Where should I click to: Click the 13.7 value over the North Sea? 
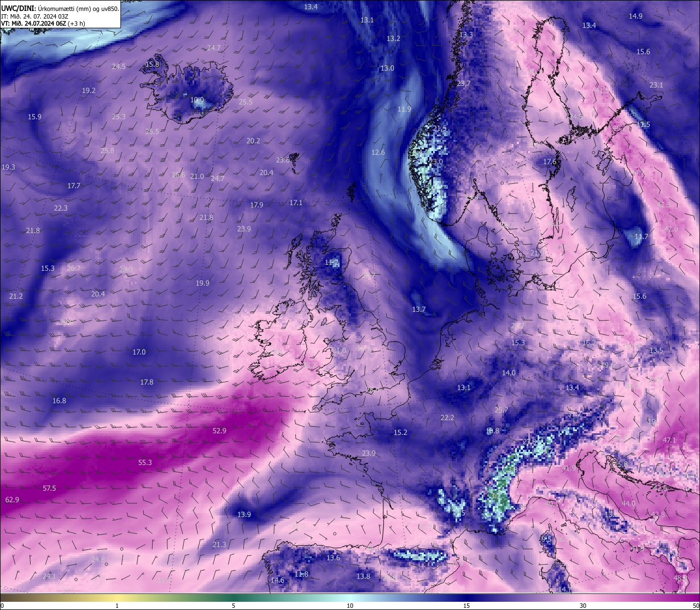point(419,309)
